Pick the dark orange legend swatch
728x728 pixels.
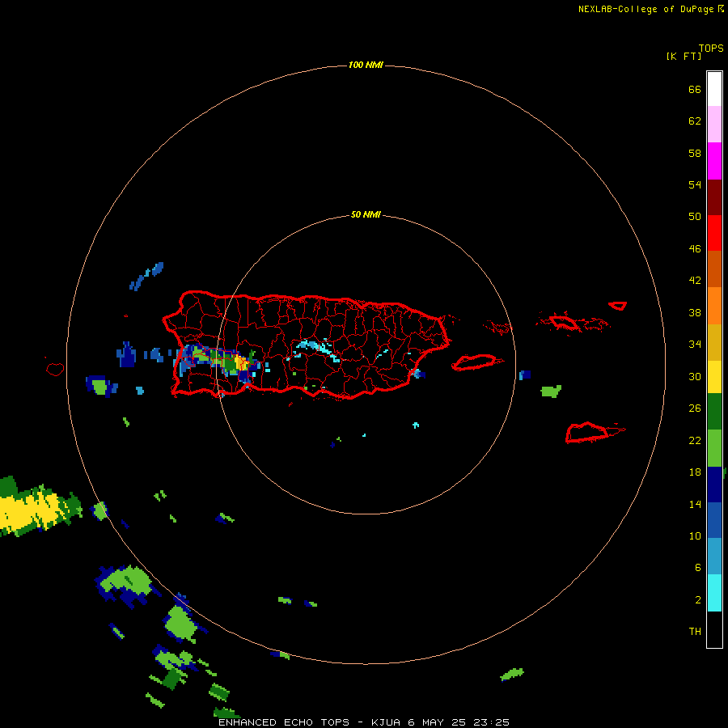(714, 269)
